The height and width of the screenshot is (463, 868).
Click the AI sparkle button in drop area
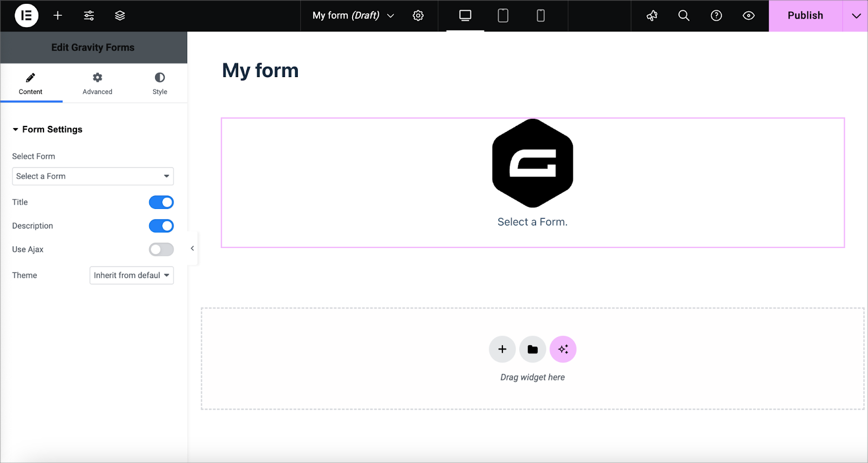coord(563,349)
